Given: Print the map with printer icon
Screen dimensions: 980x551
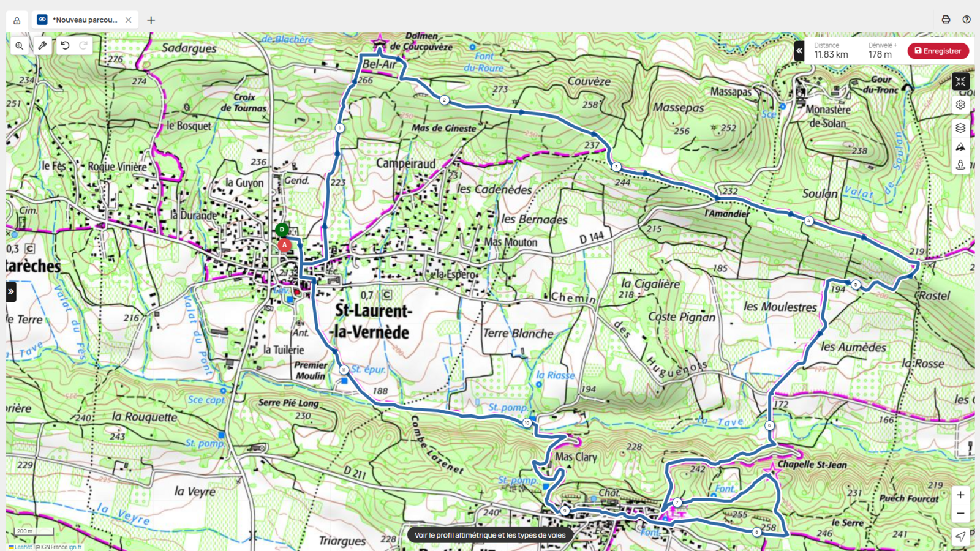Looking at the screenshot, I should (946, 20).
